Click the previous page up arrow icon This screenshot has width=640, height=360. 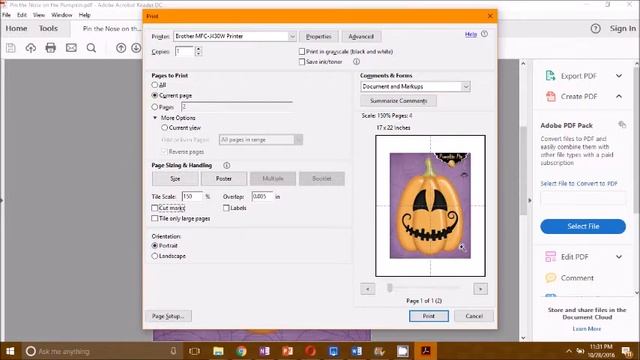pyautogui.click(x=121, y=48)
